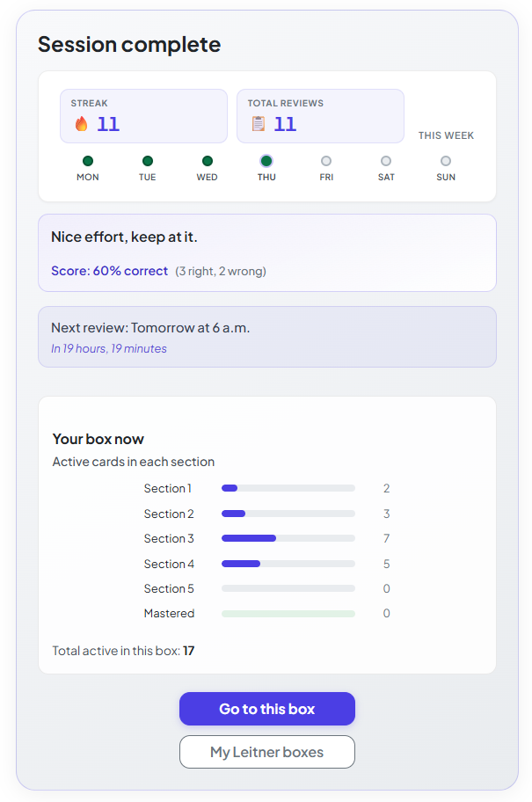Click the Section 2 progress bar
This screenshot has height=802, width=532.
click(x=288, y=514)
